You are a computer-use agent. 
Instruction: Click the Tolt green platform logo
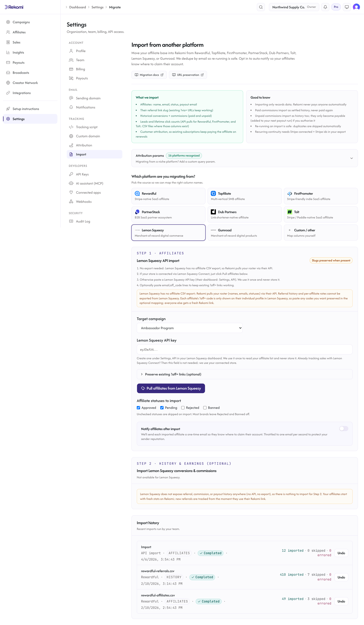click(289, 212)
